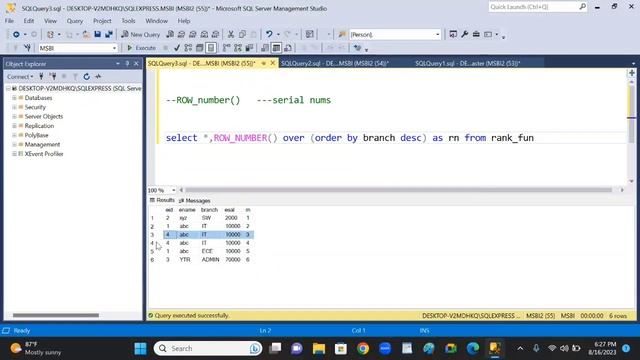Click the Find in Files icon
The image size is (640, 360).
[342, 34]
